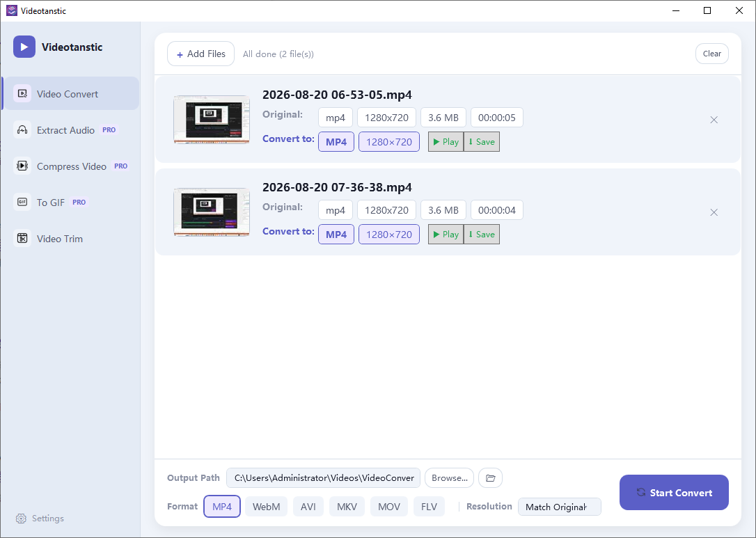756x538 pixels.
Task: Select WebM output format
Action: (266, 506)
